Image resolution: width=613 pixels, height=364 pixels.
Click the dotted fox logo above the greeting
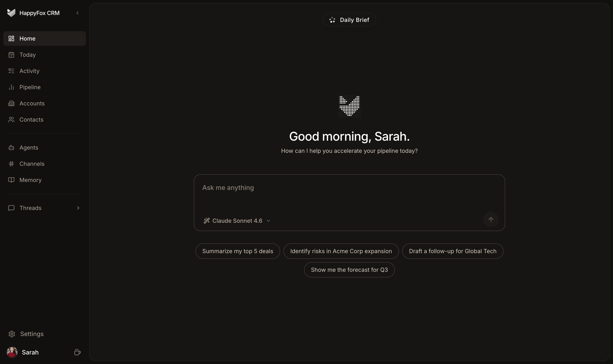(x=349, y=106)
